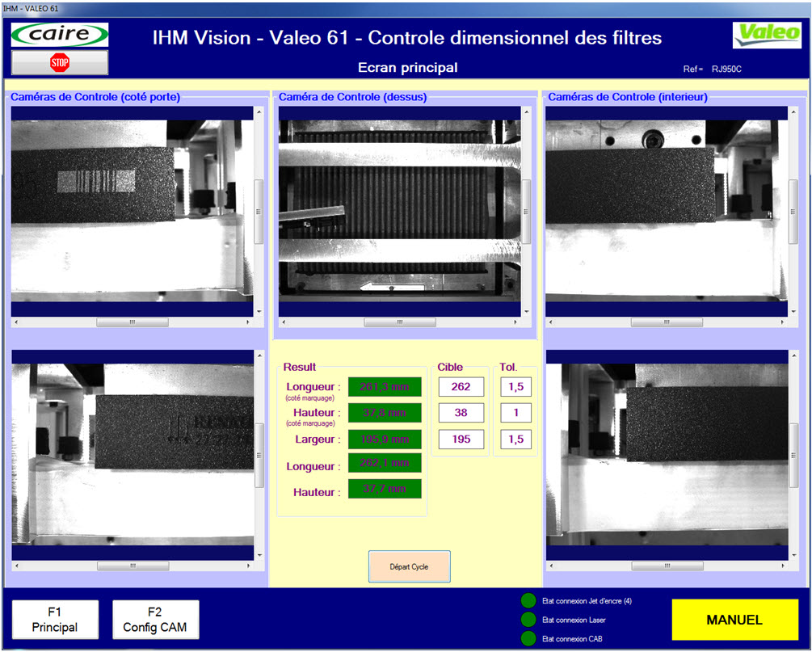Click the Cible length field showing 262
The image size is (812, 652).
pyautogui.click(x=461, y=387)
